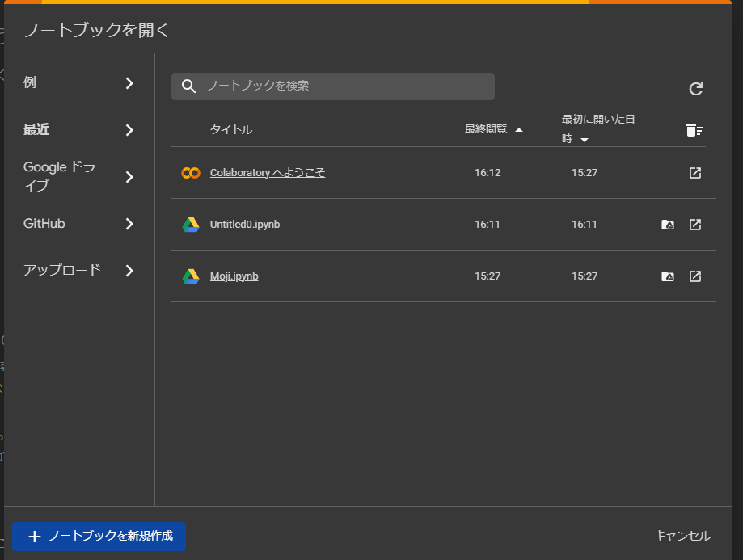Viewport: 743px width, 560px height.
Task: Click Drive icon next to Moji.ipynb
Action: [191, 276]
